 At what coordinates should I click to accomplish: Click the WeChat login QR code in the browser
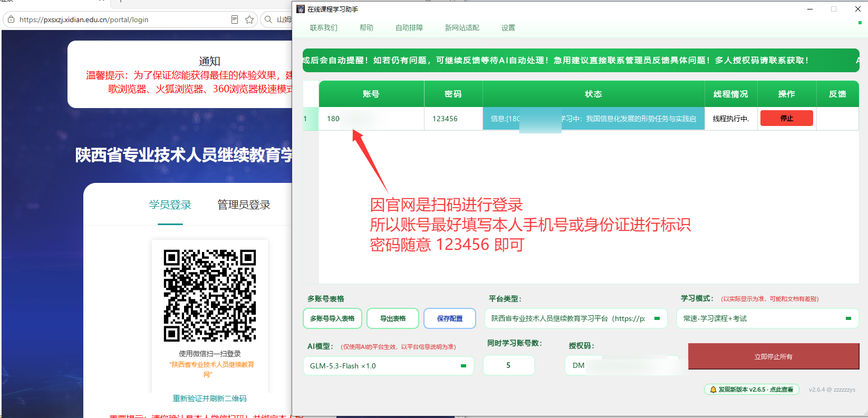(x=210, y=296)
